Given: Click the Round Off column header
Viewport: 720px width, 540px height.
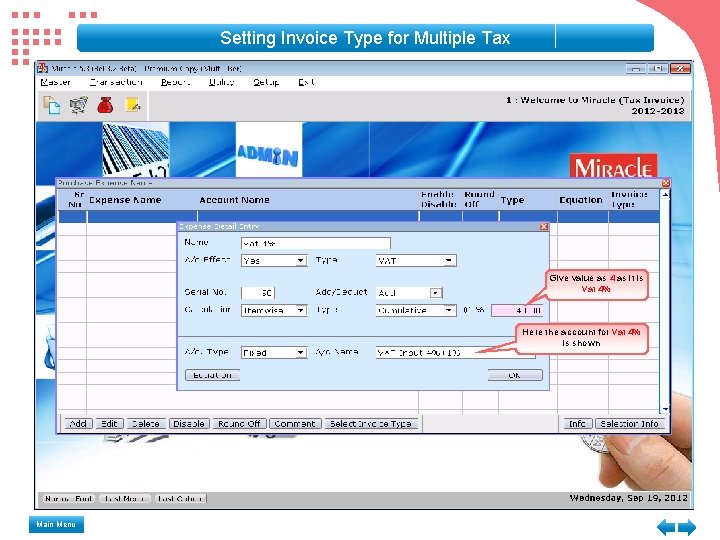Looking at the screenshot, I should click(x=479, y=200).
